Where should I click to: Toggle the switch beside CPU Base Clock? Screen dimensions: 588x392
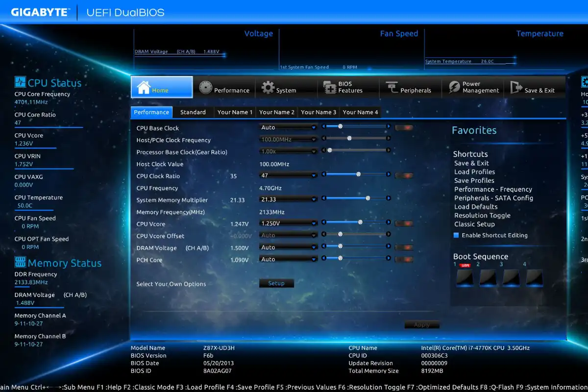pos(404,126)
